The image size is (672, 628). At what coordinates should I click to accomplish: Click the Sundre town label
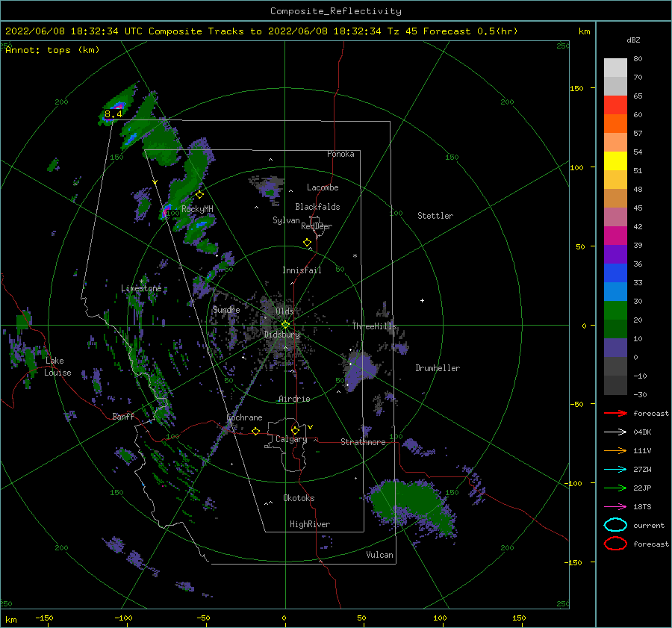coord(226,309)
